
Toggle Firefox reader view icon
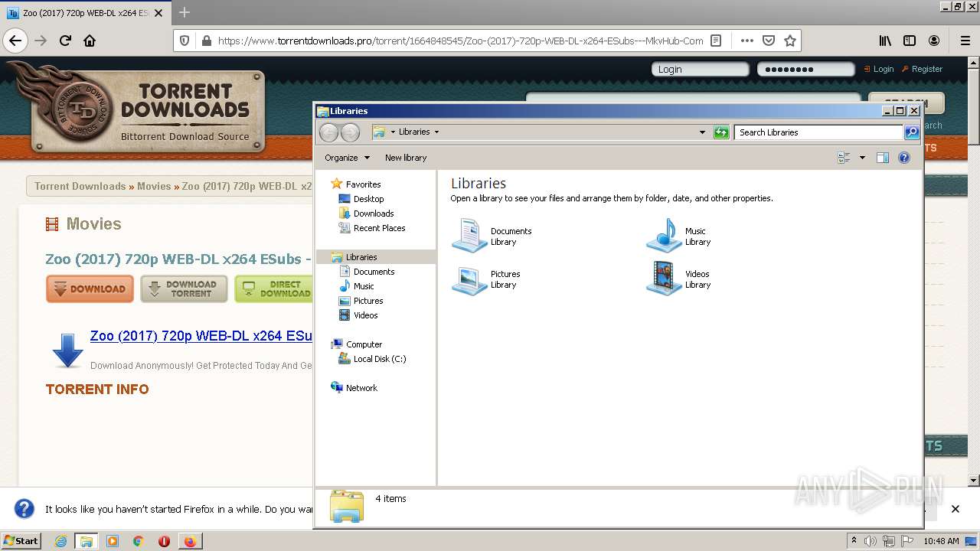click(x=716, y=41)
